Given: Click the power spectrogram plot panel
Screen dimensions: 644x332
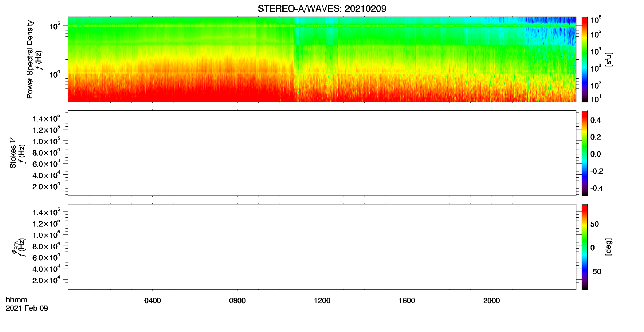Looking at the screenshot, I should point(322,59).
